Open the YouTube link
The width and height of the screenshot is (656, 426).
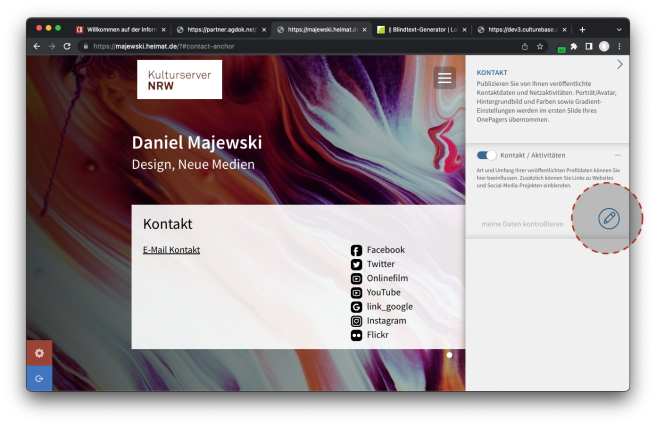[383, 293]
